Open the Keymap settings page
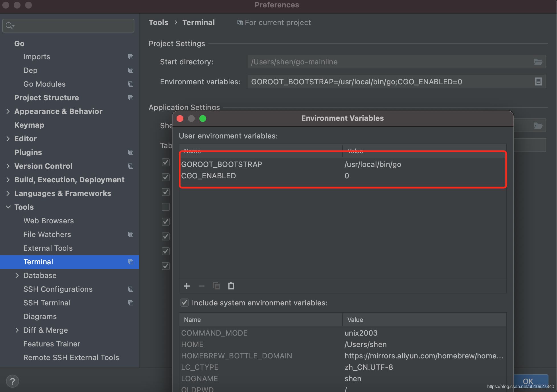 (x=29, y=125)
